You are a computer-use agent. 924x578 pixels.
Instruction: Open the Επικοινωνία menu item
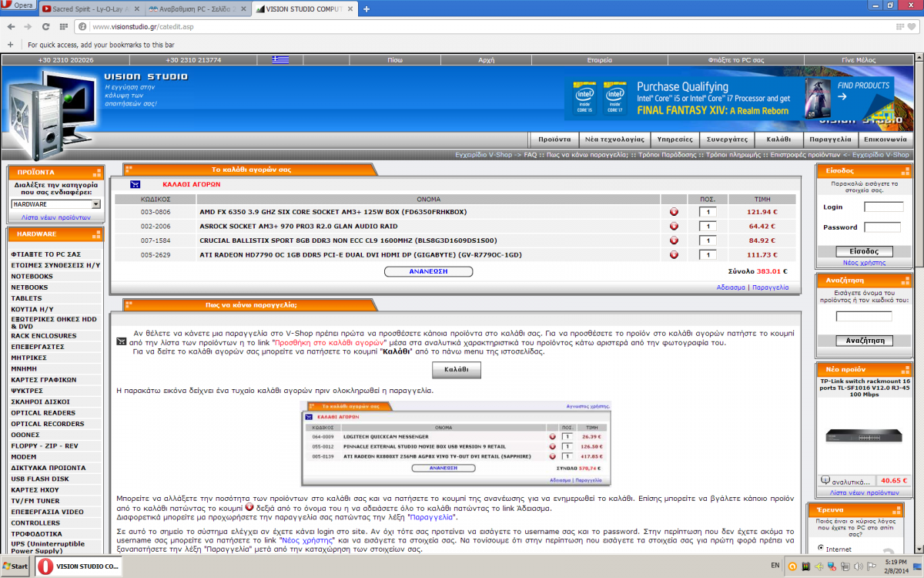point(885,139)
